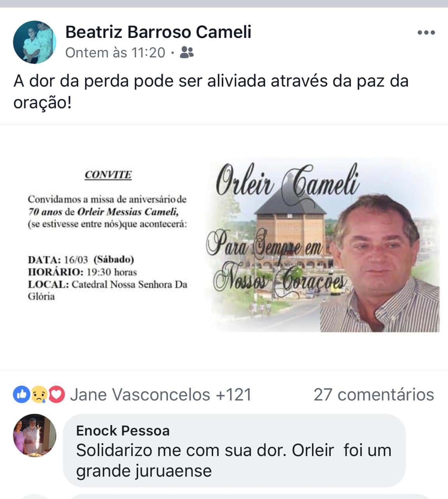The image size is (448, 499).
Task: Open the three-dot post options menu
Action: pyautogui.click(x=426, y=33)
